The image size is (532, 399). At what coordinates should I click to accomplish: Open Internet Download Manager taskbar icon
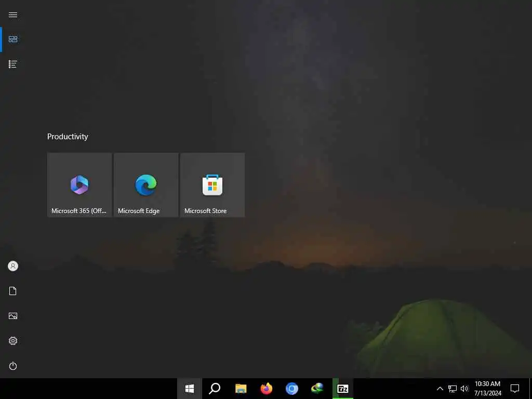point(317,389)
